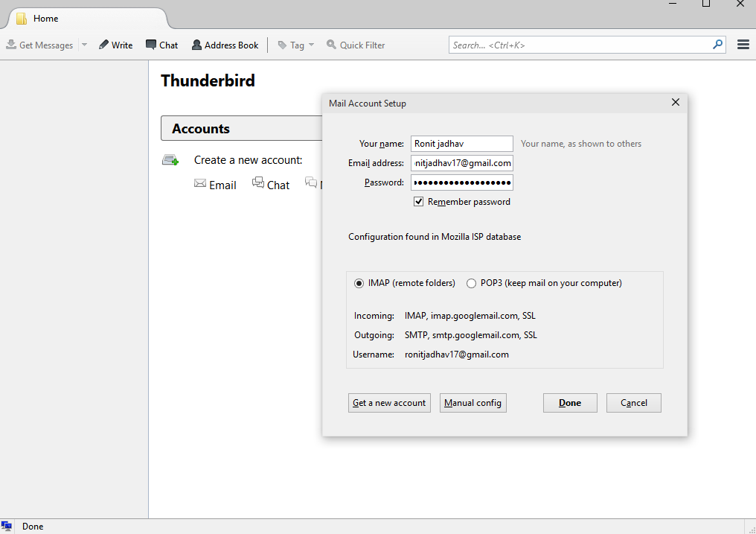Screen dimensions: 756x534
Task: Click the Get Messages toolbar button
Action: [x=39, y=45]
